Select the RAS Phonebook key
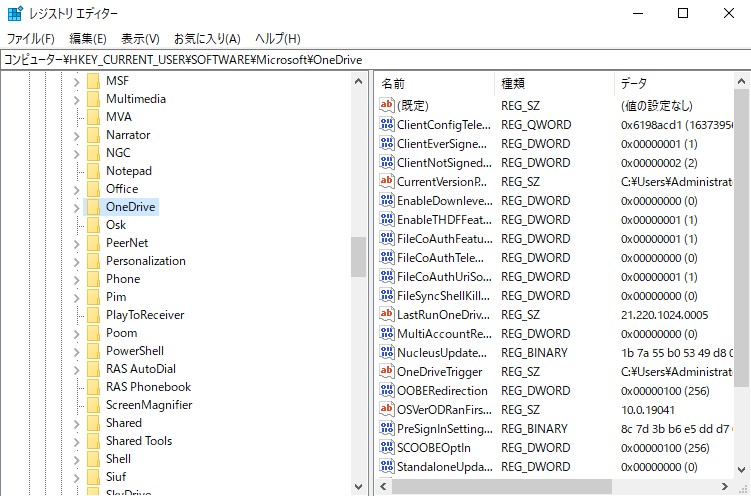 pos(148,387)
